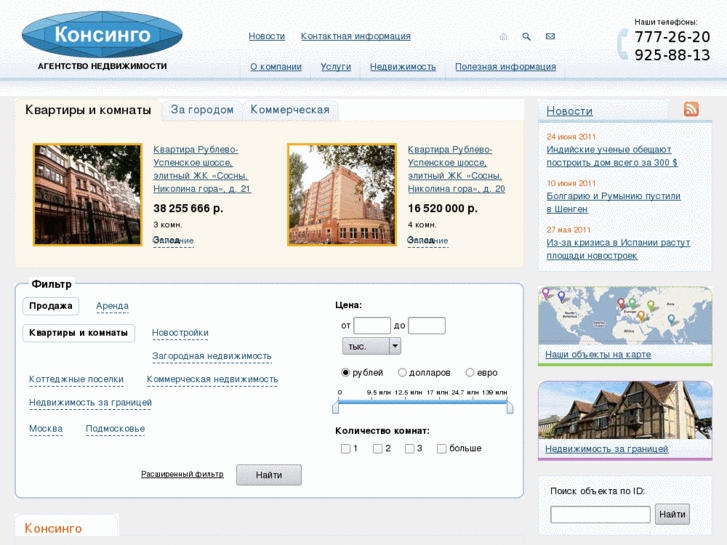Open О компании menu item
The height and width of the screenshot is (545, 727).
(x=276, y=67)
